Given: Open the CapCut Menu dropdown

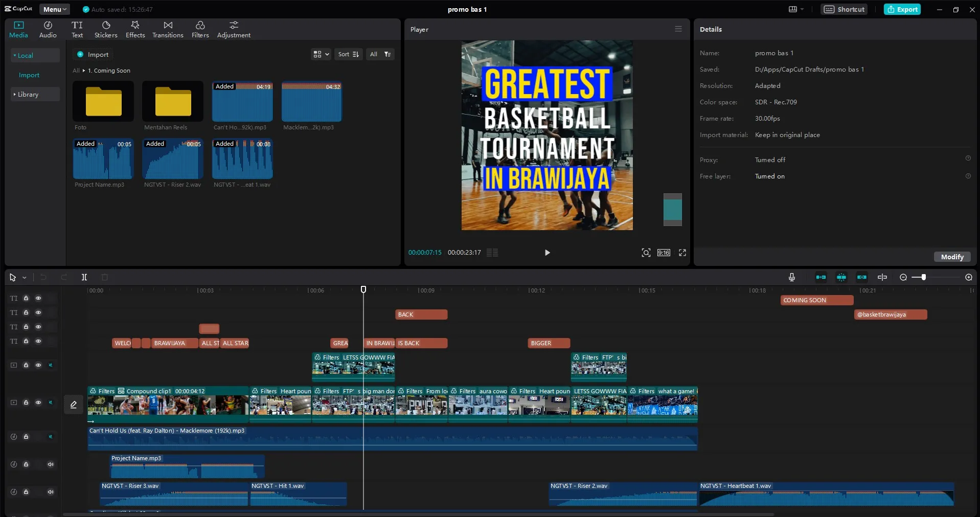Looking at the screenshot, I should point(55,9).
